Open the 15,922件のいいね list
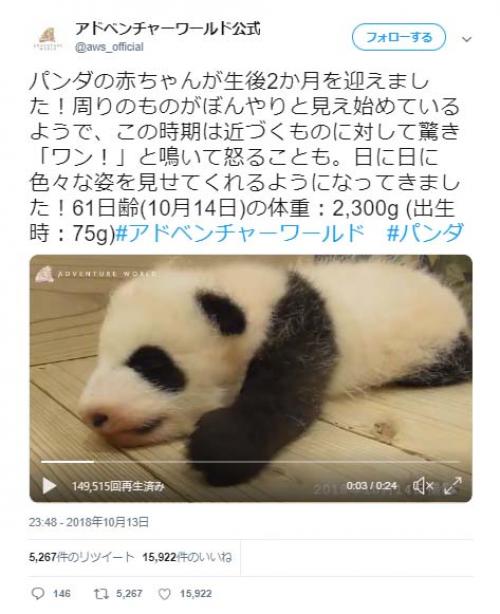The height and width of the screenshot is (614, 500). [187, 557]
